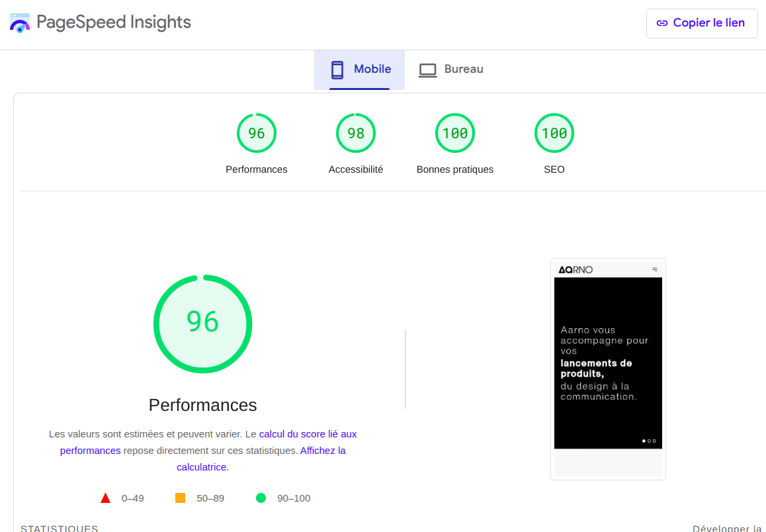Click the orange square 50–89 legend icon

pos(180,498)
